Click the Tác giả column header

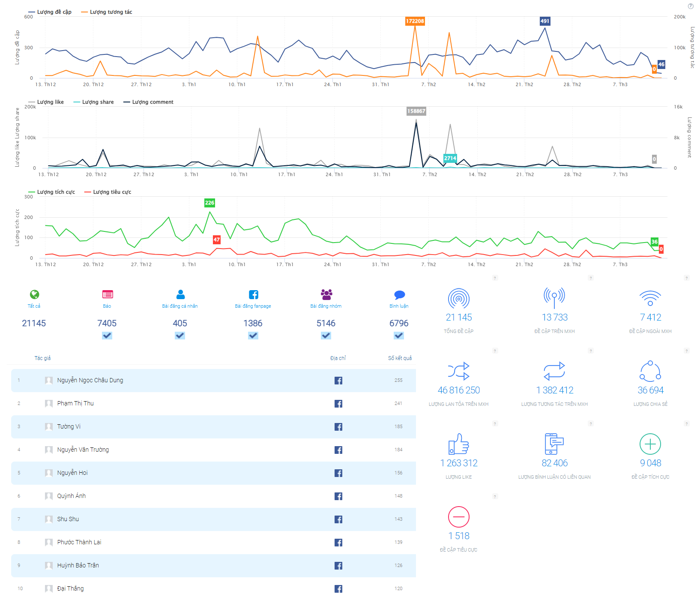[x=42, y=358]
